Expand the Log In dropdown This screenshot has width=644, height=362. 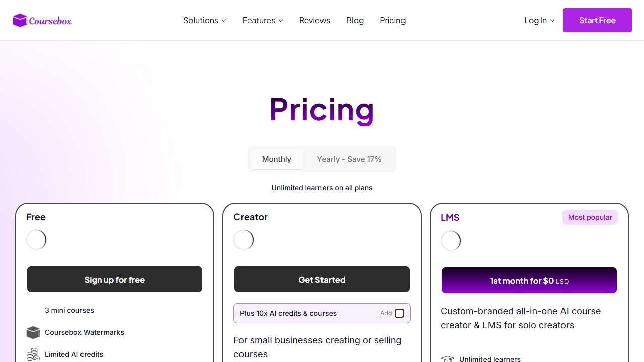tap(539, 20)
